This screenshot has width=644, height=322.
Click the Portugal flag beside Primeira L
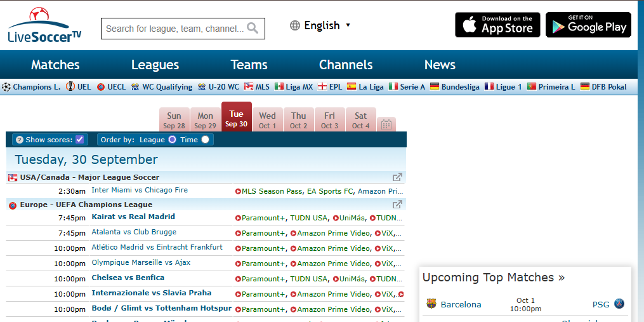(x=532, y=86)
